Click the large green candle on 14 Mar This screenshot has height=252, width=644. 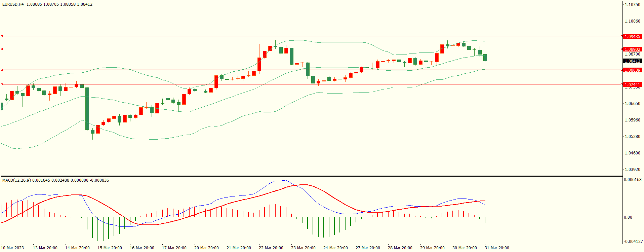(x=87, y=108)
